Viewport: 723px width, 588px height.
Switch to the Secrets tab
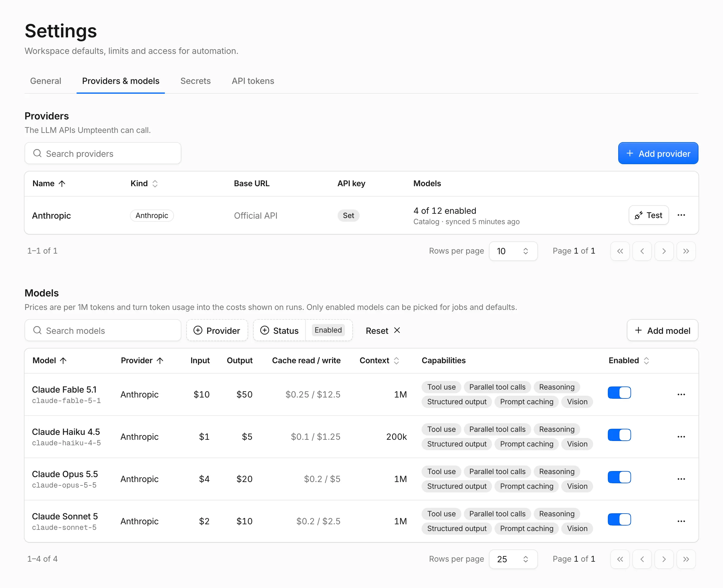pyautogui.click(x=195, y=81)
